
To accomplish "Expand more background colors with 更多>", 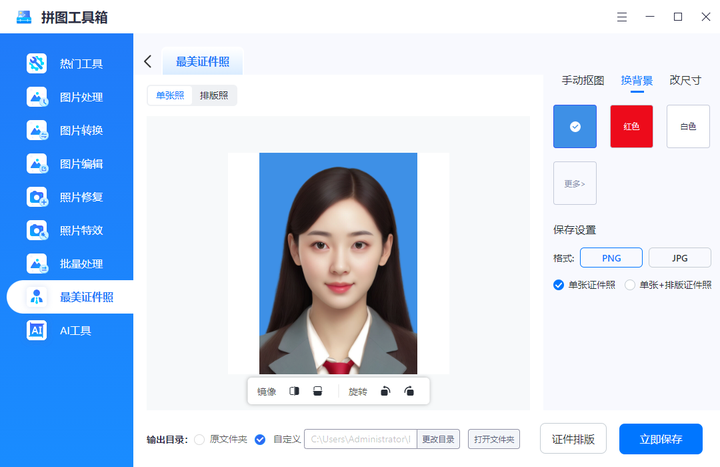I will [575, 183].
